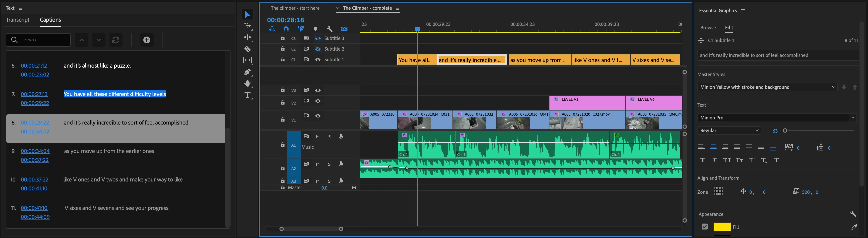This screenshot has height=238, width=868.
Task: Select the Type tool
Action: click(247, 95)
